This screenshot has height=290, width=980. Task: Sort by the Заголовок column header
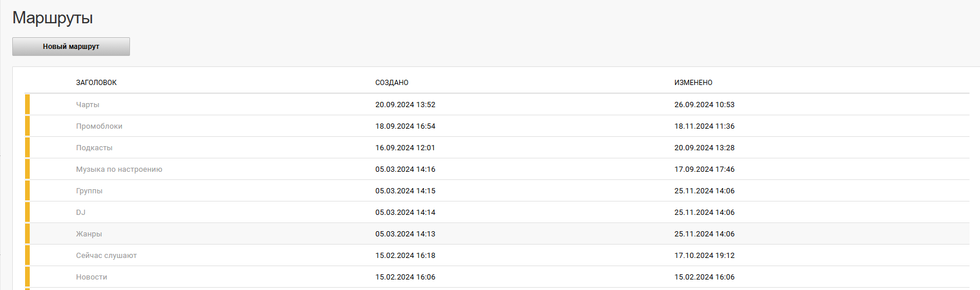point(96,83)
